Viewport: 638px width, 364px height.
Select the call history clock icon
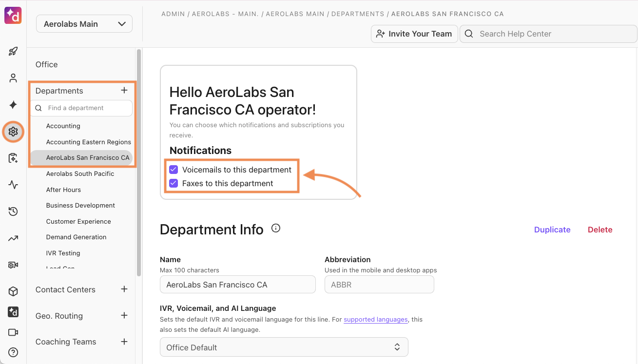point(13,211)
